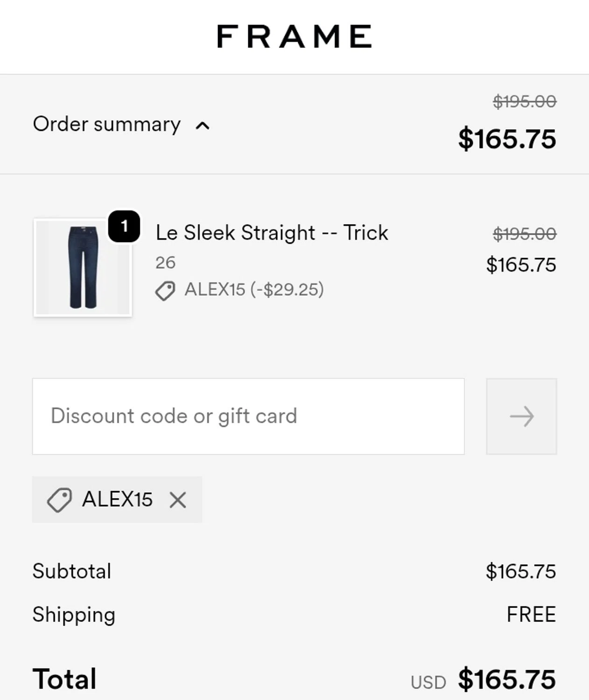Focus the discount code or gift card field
Viewport: 589px width, 700px height.
[x=248, y=416]
